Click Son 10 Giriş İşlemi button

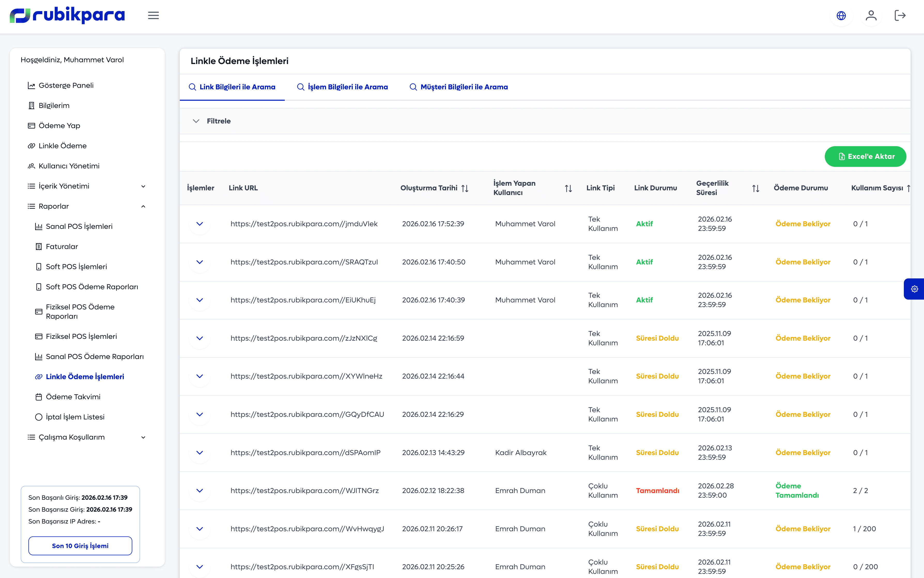(x=80, y=546)
